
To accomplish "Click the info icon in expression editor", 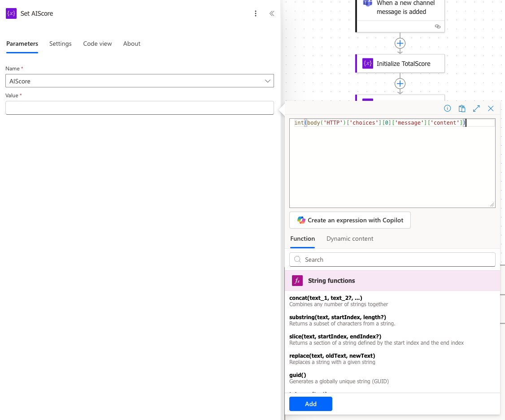I will click(x=447, y=108).
